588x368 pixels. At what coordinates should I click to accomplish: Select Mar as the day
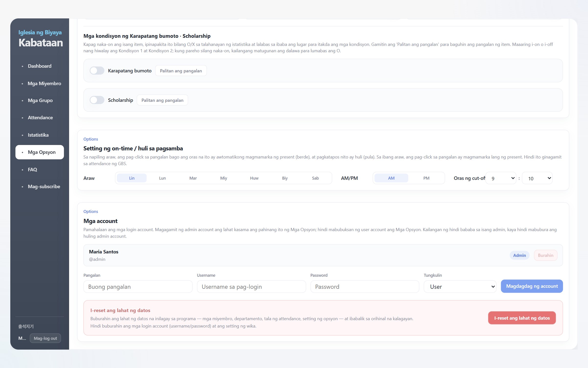point(193,178)
